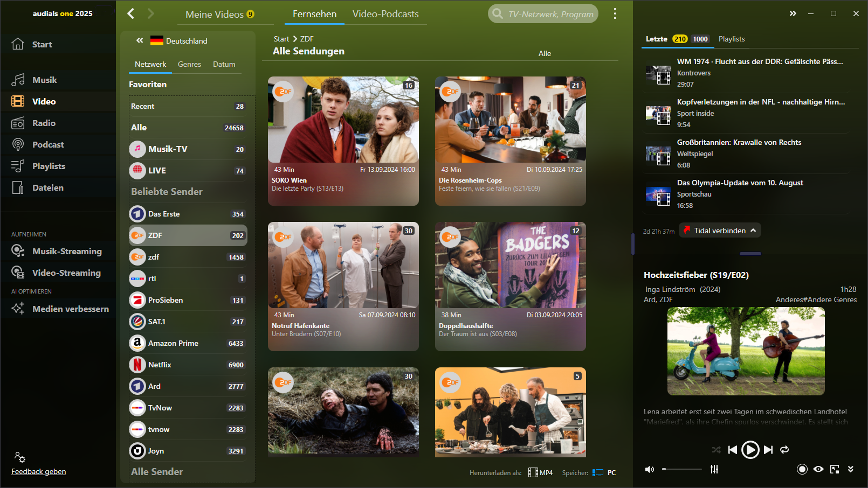Image resolution: width=868 pixels, height=488 pixels.
Task: Skip to the previous track
Action: [732, 450]
